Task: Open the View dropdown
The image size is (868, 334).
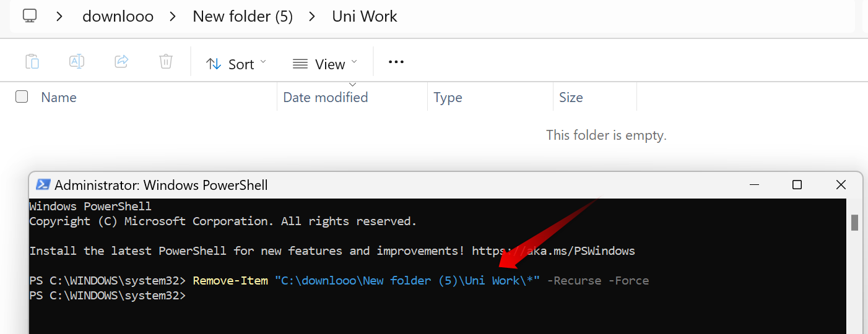Action: [325, 64]
